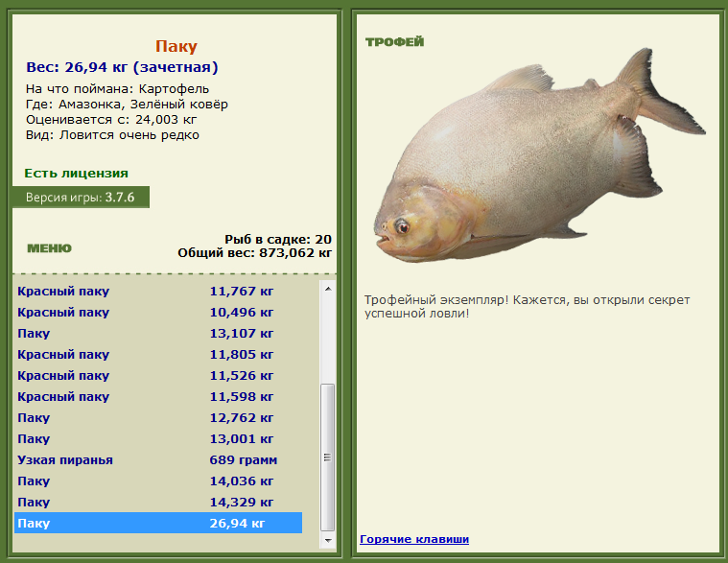Viewport: 728px width, 563px height.
Task: Select the Паку 14,036 кг entry
Action: [x=158, y=481]
